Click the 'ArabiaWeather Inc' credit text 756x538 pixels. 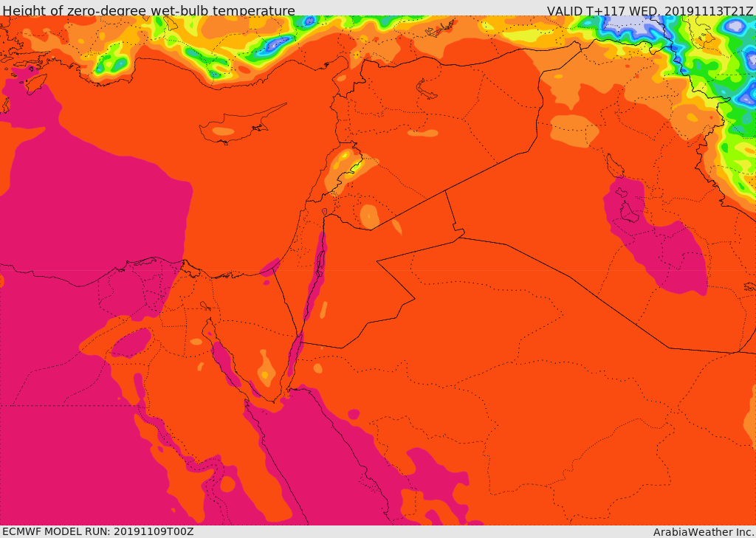[x=704, y=532]
